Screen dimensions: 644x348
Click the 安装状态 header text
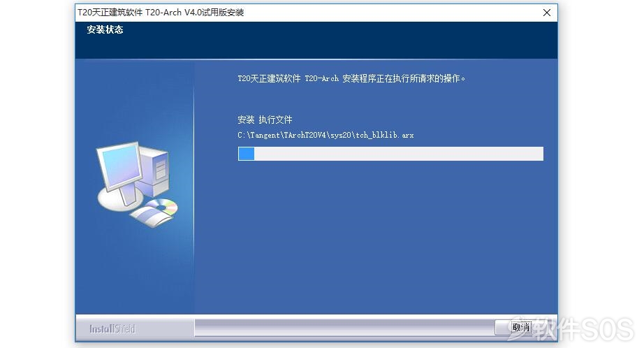pyautogui.click(x=105, y=29)
